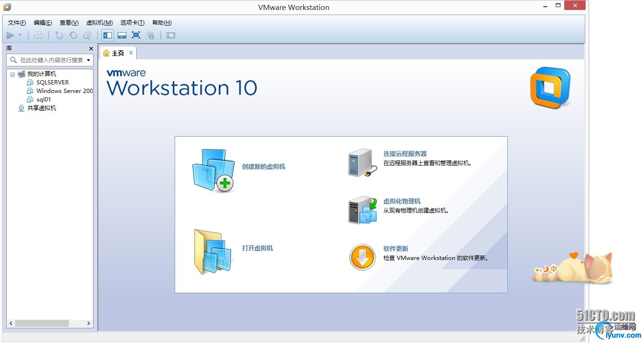Screen dimensions: 644x343
Task: Click the console view toolbar icon
Action: pos(171,35)
